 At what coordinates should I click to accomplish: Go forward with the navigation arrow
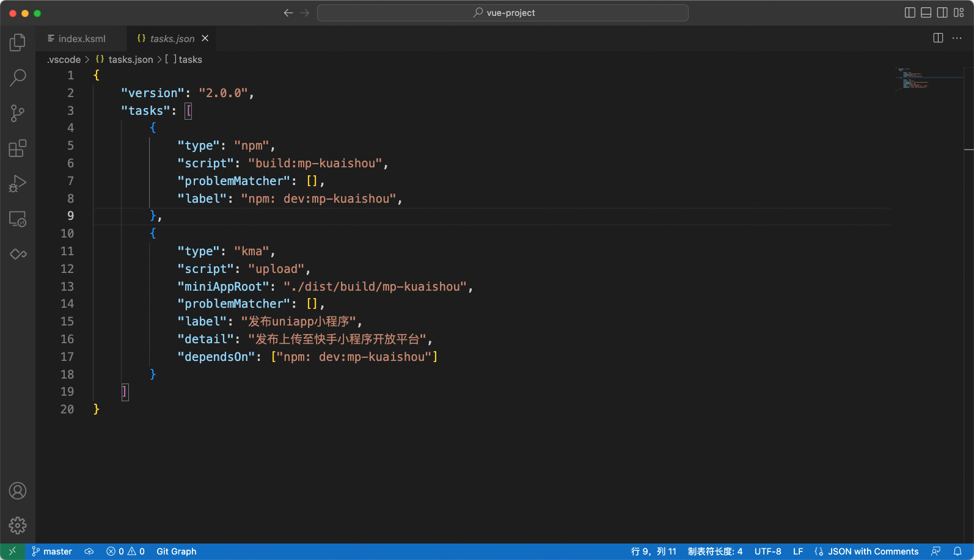[304, 13]
